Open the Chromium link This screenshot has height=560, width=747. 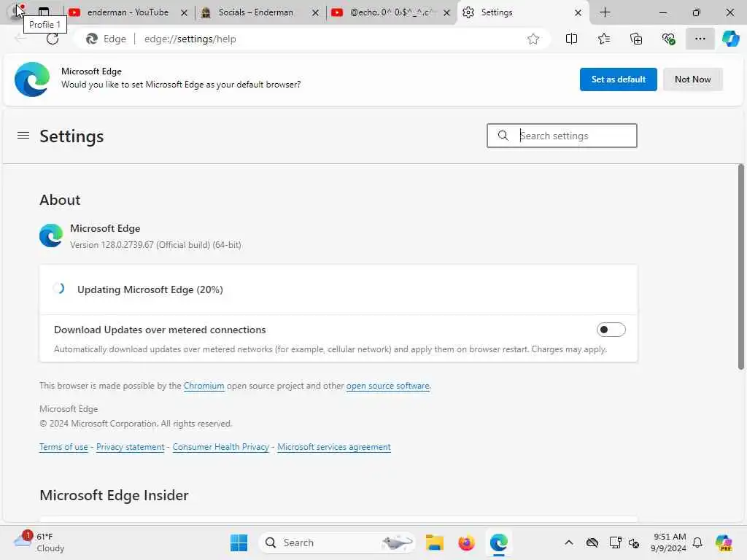pyautogui.click(x=204, y=386)
